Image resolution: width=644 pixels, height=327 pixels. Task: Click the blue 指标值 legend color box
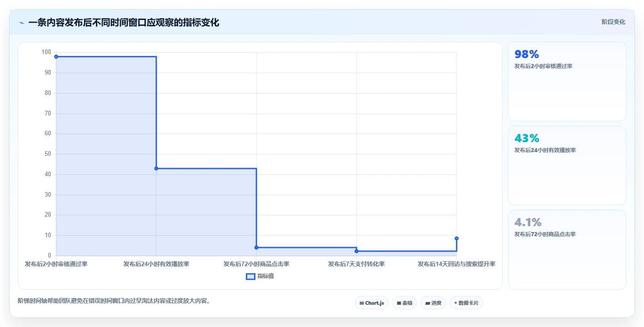coord(250,276)
